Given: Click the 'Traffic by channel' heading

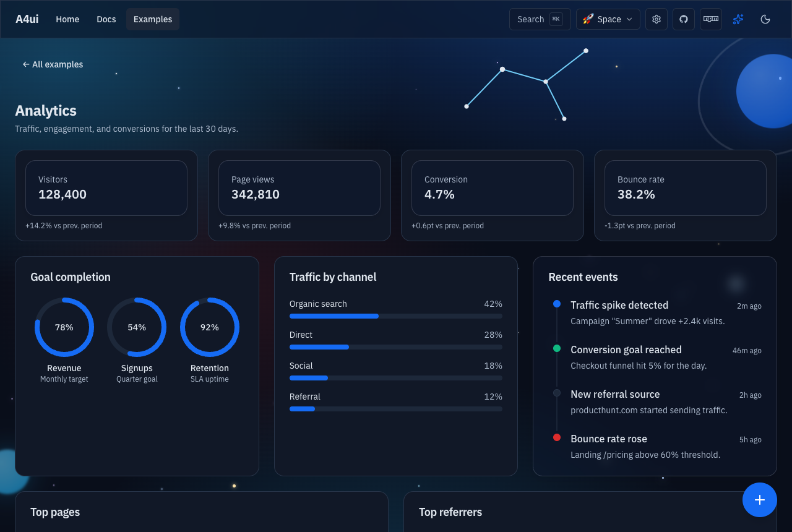Looking at the screenshot, I should click(333, 277).
